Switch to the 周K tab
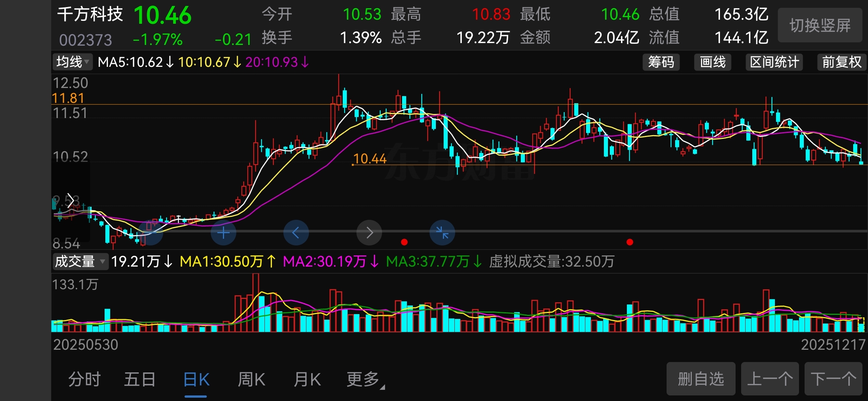The width and height of the screenshot is (868, 401). tap(251, 379)
